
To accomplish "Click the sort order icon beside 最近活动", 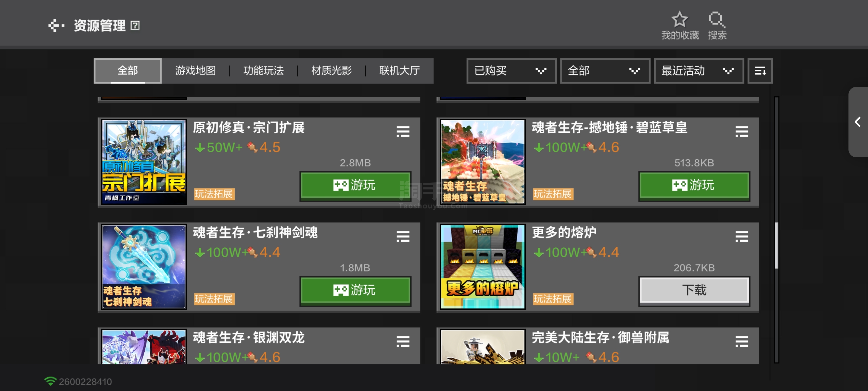I will pos(760,71).
